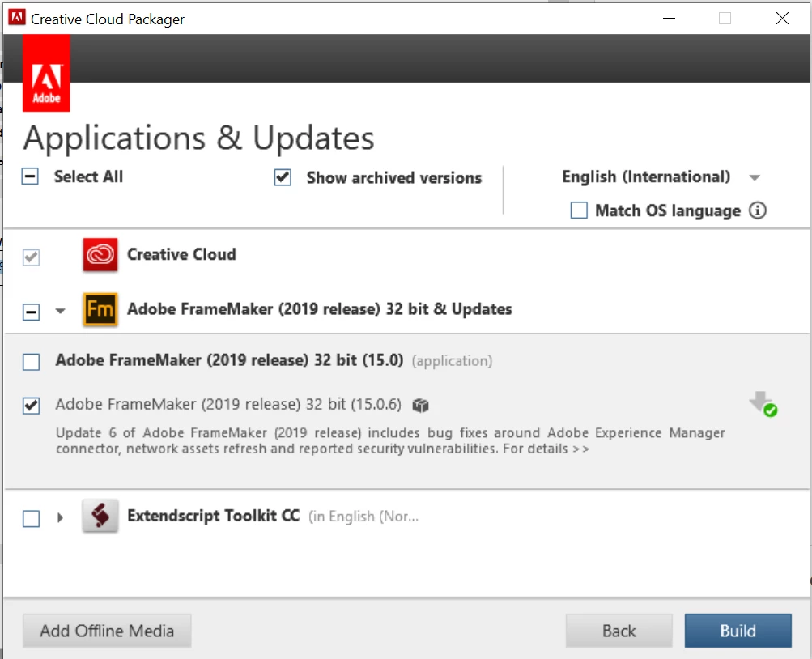The width and height of the screenshot is (812, 659).
Task: Click the info icon beside Match OS language
Action: (x=758, y=210)
